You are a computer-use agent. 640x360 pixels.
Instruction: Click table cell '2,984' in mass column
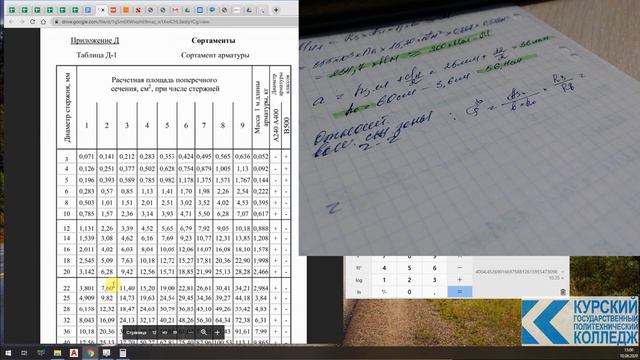261,288
